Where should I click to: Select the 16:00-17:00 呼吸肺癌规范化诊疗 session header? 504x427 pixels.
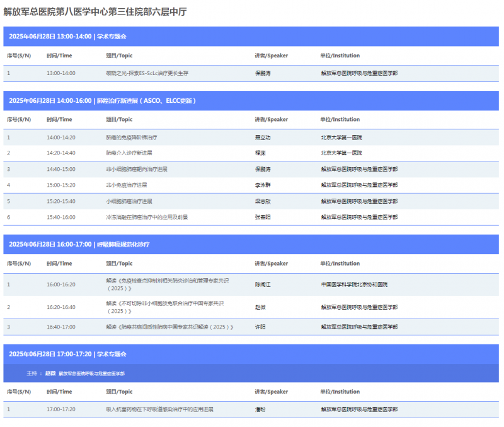[x=251, y=245]
